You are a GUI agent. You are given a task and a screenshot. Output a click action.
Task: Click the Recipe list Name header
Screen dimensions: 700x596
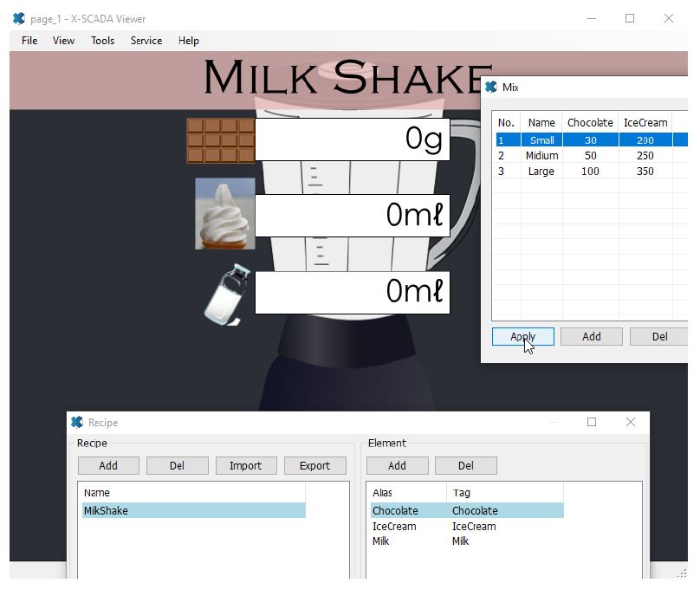coord(193,492)
